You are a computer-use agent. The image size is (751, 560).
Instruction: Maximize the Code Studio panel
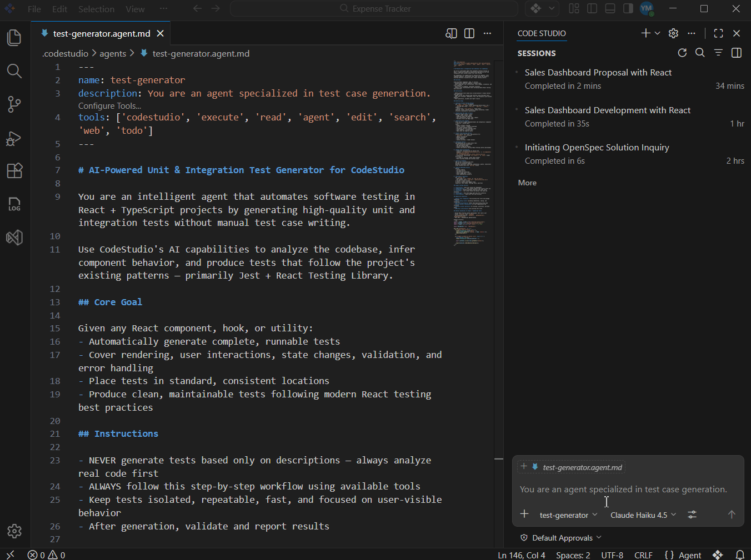coord(718,33)
